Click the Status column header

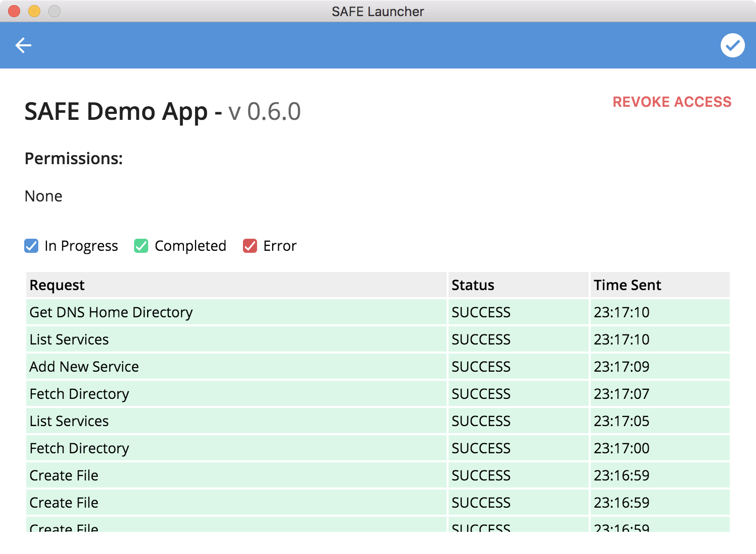click(x=518, y=285)
